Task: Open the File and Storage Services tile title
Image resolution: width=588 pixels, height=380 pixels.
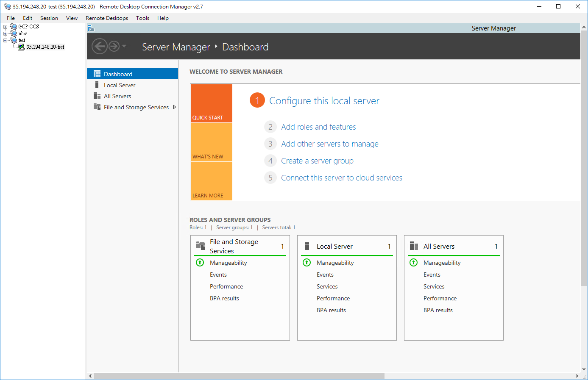Action: point(234,246)
